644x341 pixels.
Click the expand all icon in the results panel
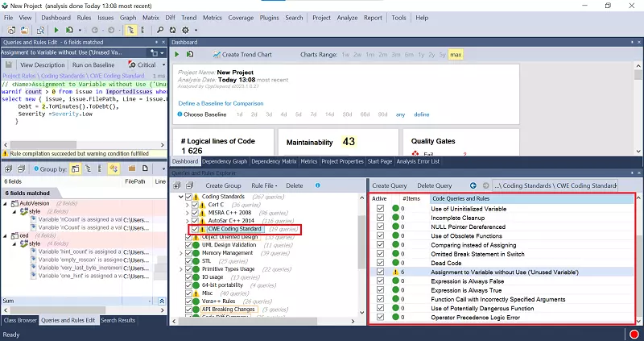click(x=9, y=169)
